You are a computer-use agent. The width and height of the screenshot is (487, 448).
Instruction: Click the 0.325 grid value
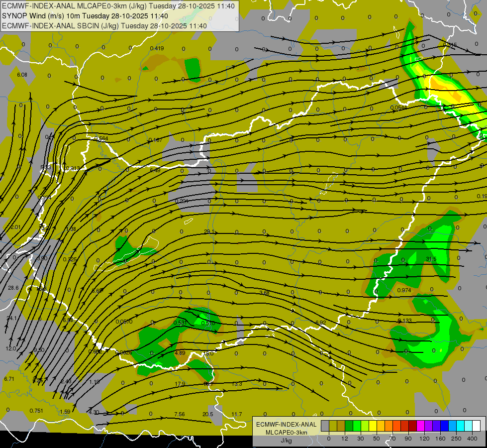click(70, 259)
